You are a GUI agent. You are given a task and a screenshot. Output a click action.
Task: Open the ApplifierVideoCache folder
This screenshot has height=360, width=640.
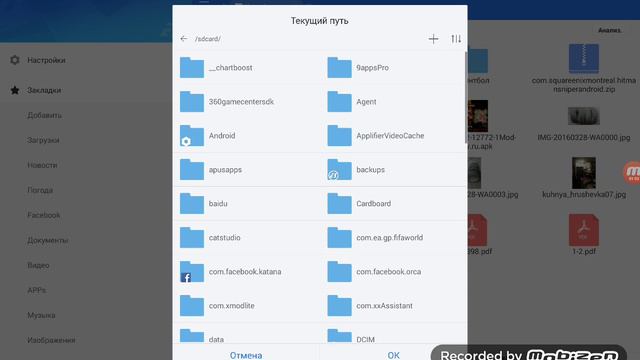tap(393, 136)
